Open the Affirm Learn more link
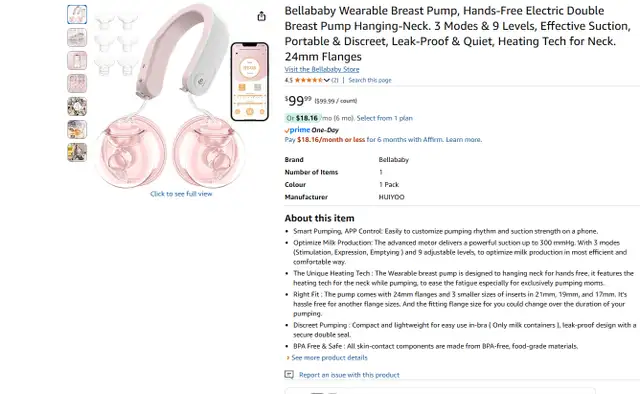 click(x=463, y=140)
